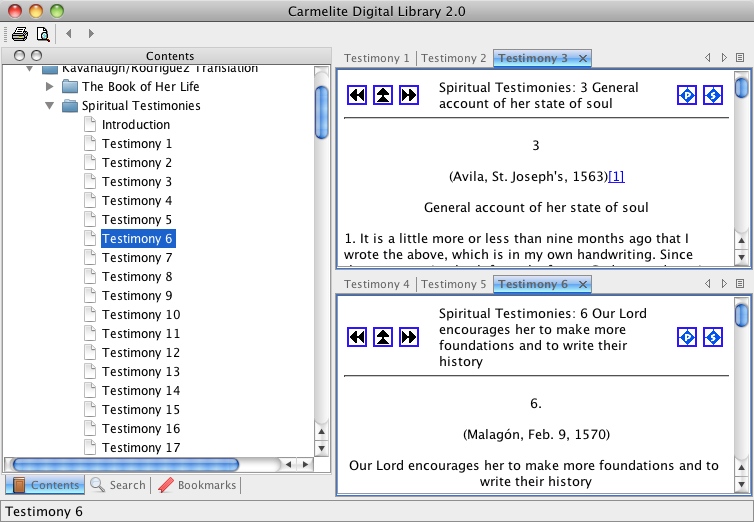The image size is (754, 522).
Task: Close the Testimony 3 tab
Action: (x=583, y=58)
